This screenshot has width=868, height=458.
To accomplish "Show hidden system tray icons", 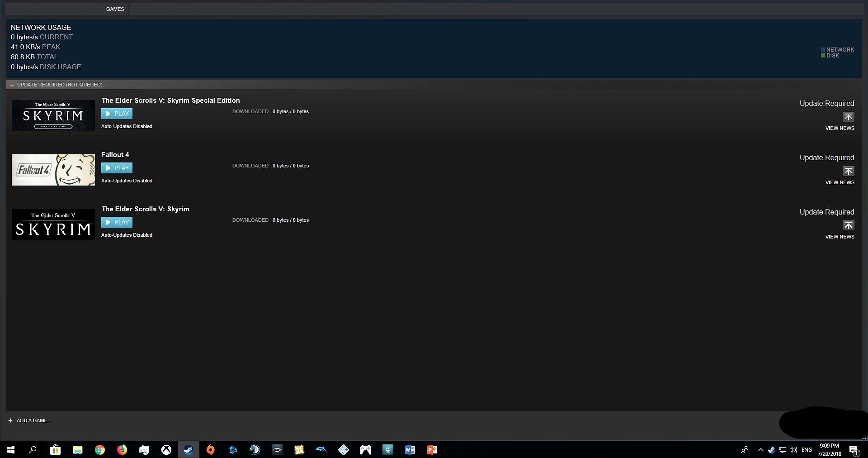I will [x=760, y=450].
